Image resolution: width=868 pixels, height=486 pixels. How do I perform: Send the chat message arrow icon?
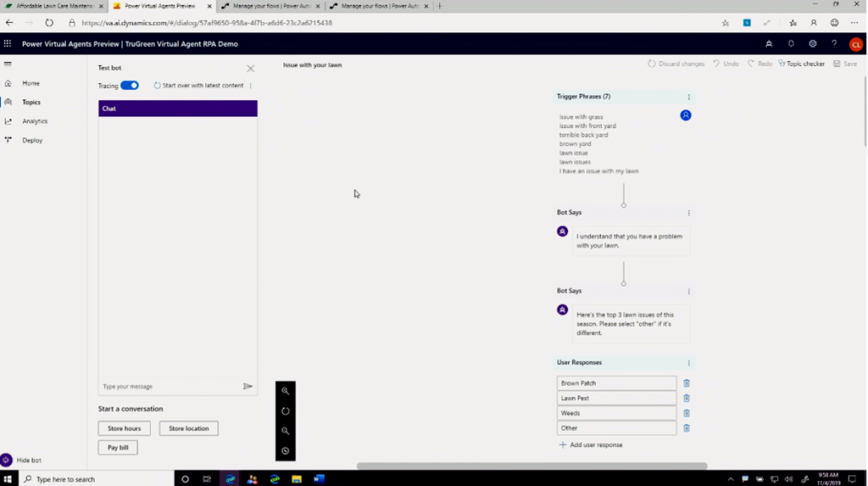pyautogui.click(x=248, y=386)
